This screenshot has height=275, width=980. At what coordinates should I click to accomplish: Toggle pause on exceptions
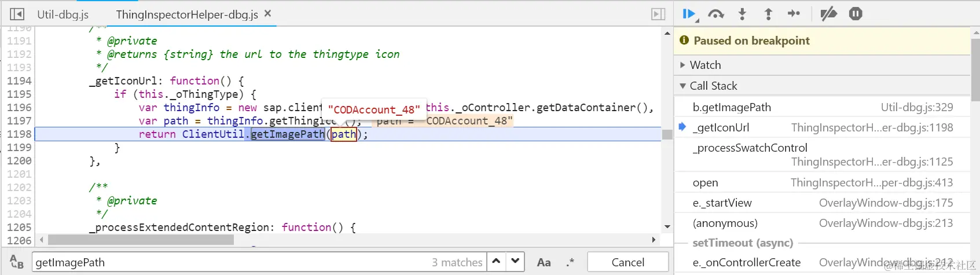tap(856, 14)
